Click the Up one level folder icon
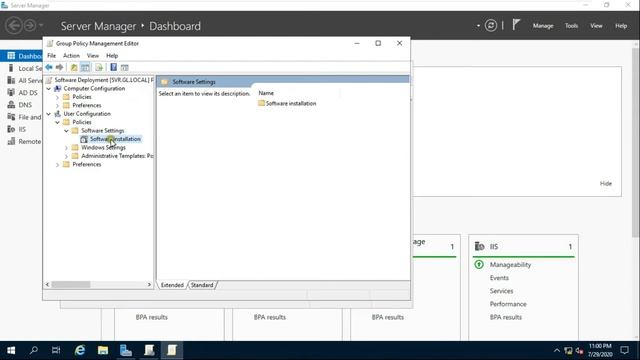This screenshot has width=640, height=360. pyautogui.click(x=74, y=67)
